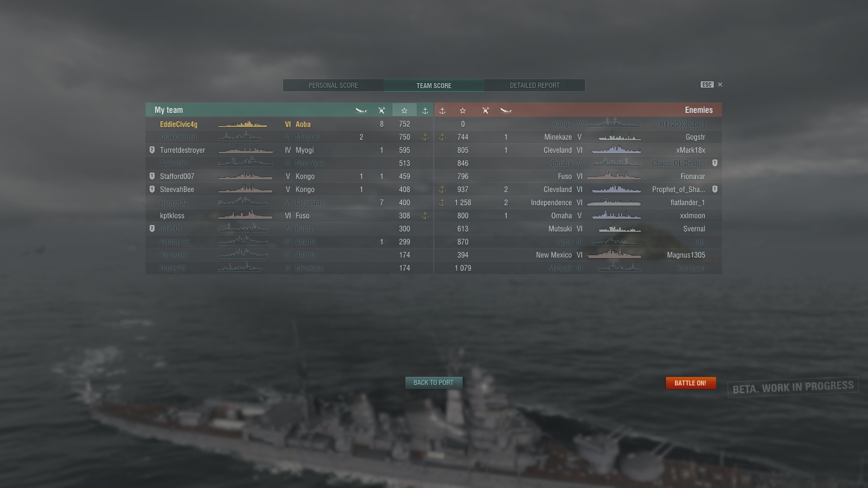Click Independence ship silhouette thumbnail

(x=614, y=202)
